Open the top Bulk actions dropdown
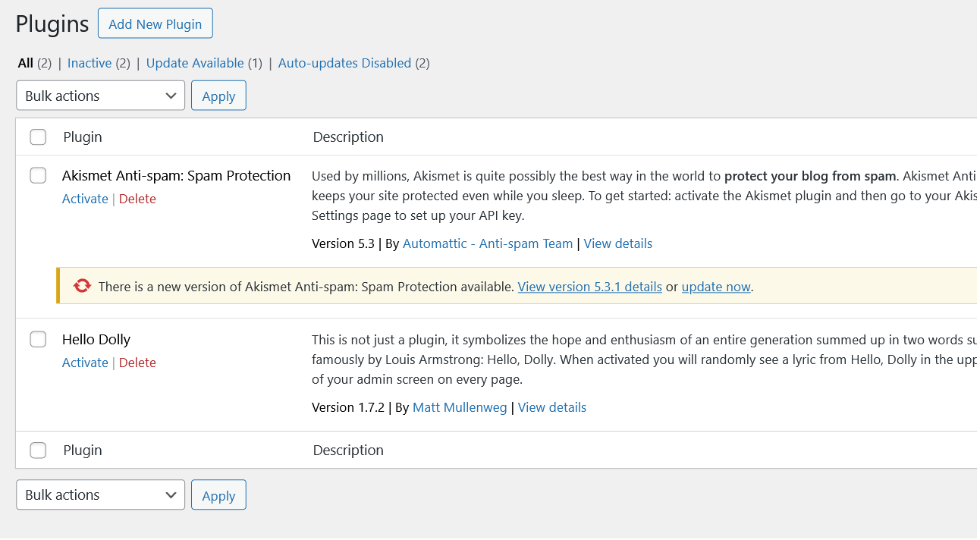The image size is (980, 540). (x=100, y=96)
